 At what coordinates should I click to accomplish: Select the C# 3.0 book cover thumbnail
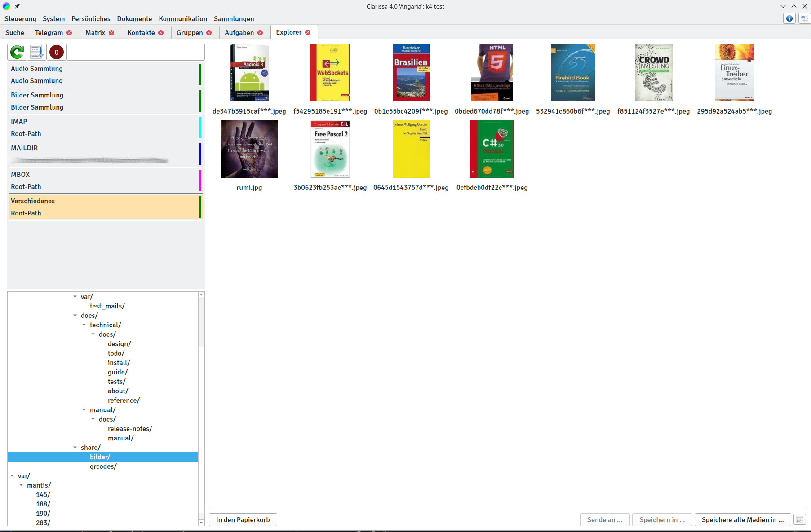tap(492, 149)
